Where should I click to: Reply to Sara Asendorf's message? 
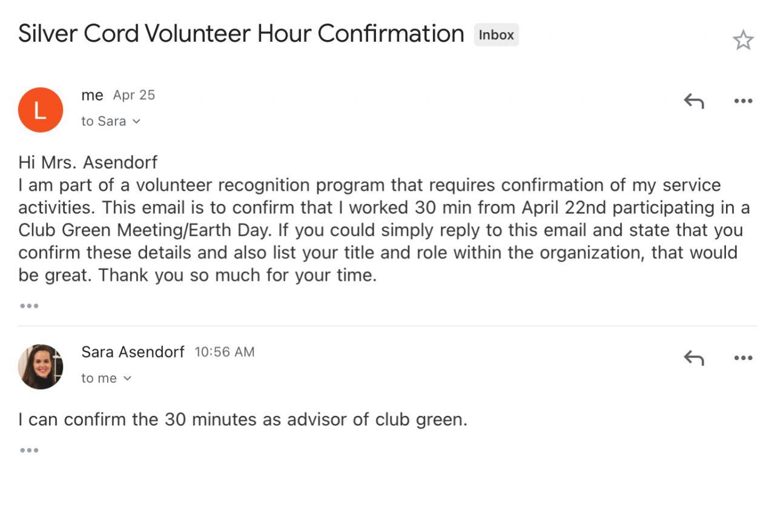click(x=694, y=358)
